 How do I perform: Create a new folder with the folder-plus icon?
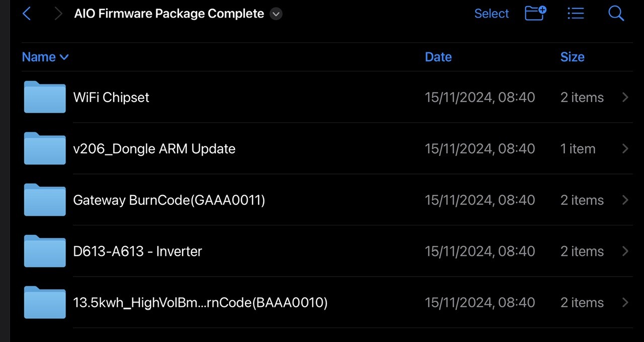(x=536, y=13)
